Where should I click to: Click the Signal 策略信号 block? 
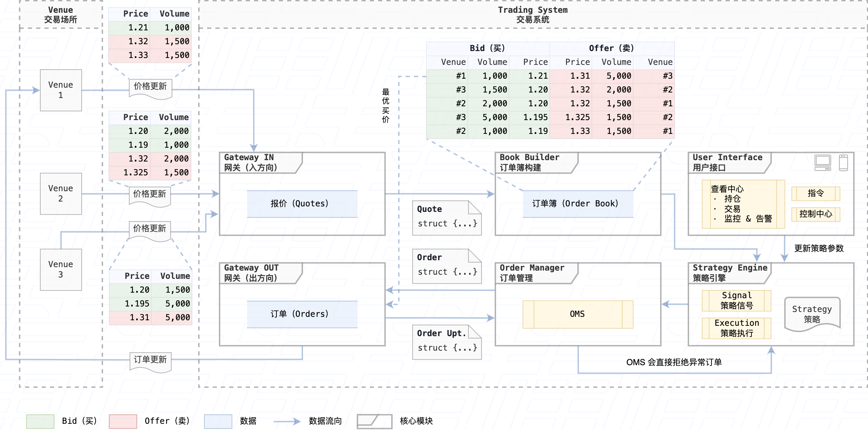tap(736, 301)
